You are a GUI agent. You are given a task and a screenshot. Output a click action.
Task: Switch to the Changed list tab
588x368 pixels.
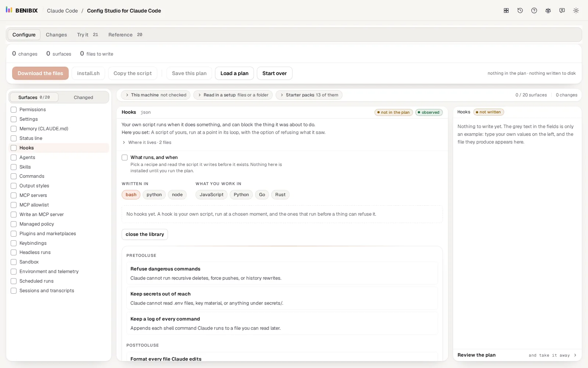[x=83, y=97]
